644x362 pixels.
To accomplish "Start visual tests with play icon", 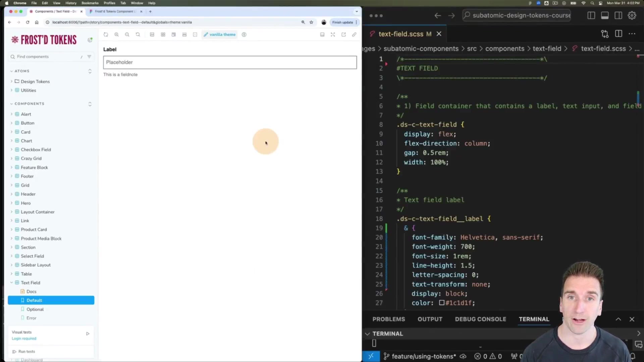I will (x=88, y=334).
